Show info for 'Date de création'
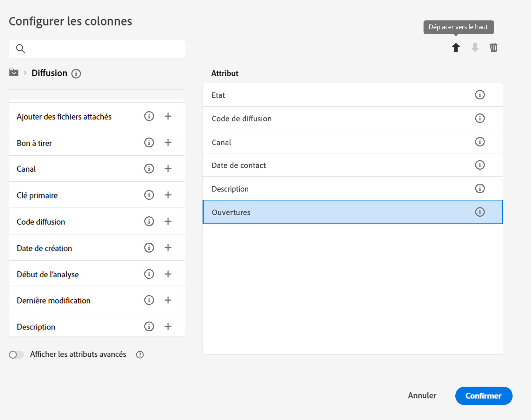Viewport: 531px width, 420px height. coord(149,248)
